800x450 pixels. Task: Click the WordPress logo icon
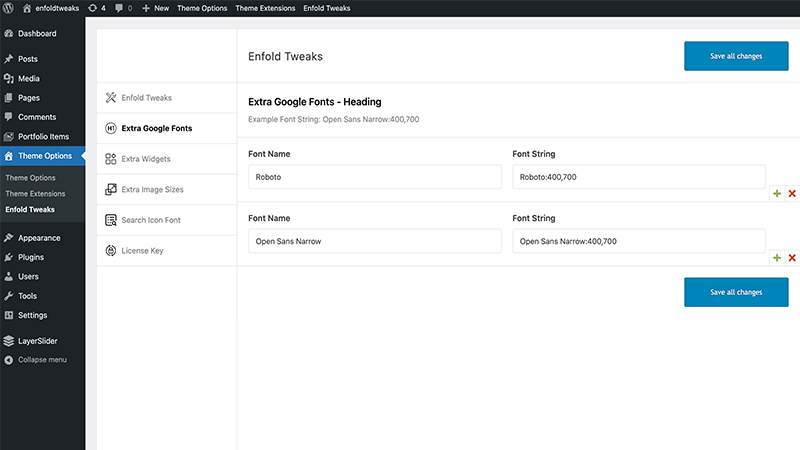[8, 8]
